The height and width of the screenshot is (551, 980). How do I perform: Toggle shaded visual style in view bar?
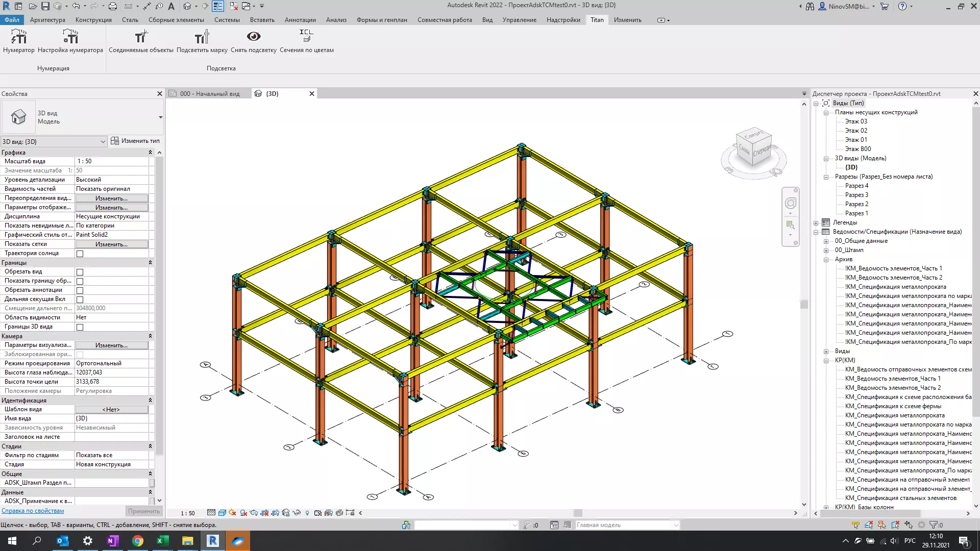[x=222, y=513]
